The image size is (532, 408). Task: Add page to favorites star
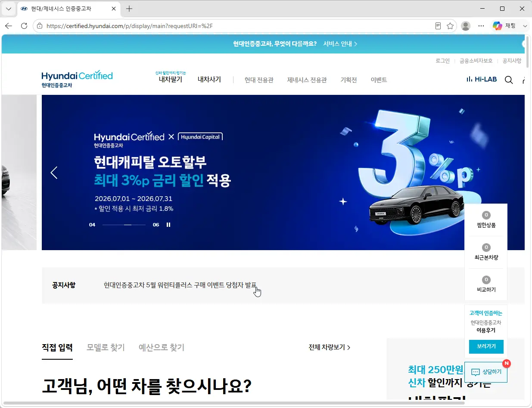pyautogui.click(x=450, y=26)
